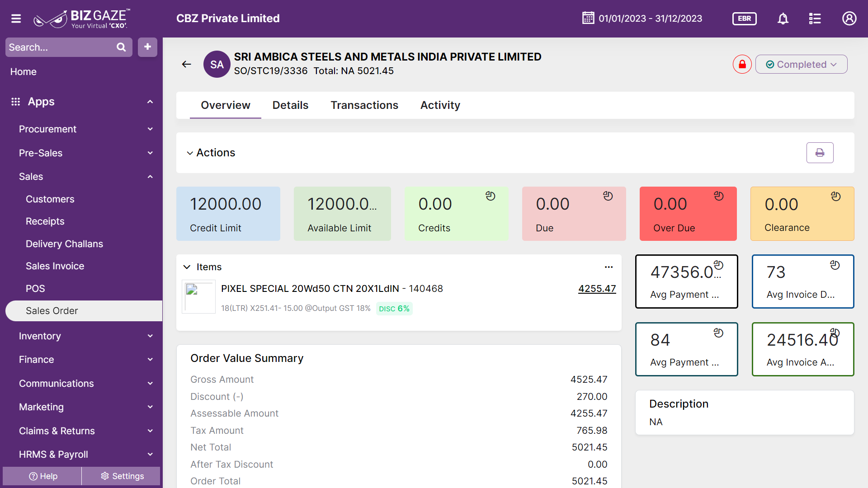
Task: Click the EBR badge icon
Action: tap(744, 19)
